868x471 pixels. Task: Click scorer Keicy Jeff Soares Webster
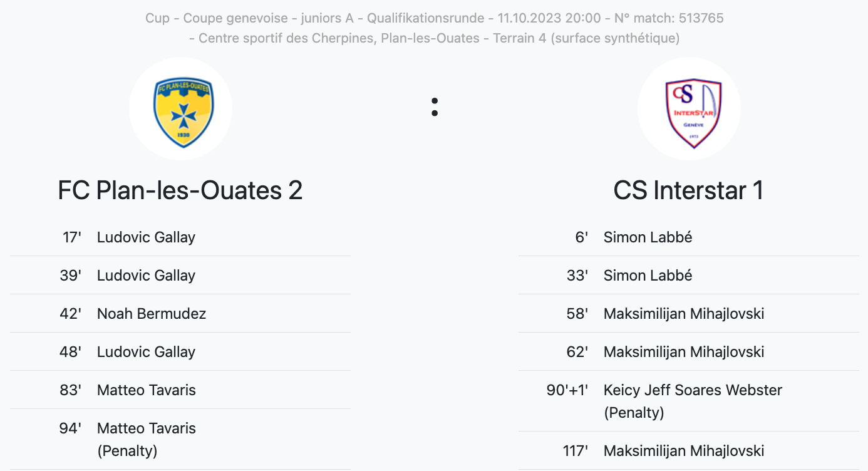(x=693, y=391)
